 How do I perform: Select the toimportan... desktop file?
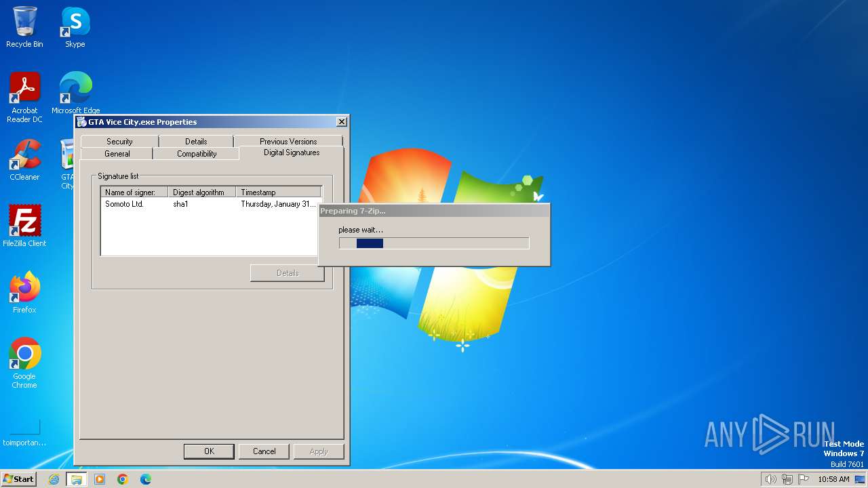[24, 434]
